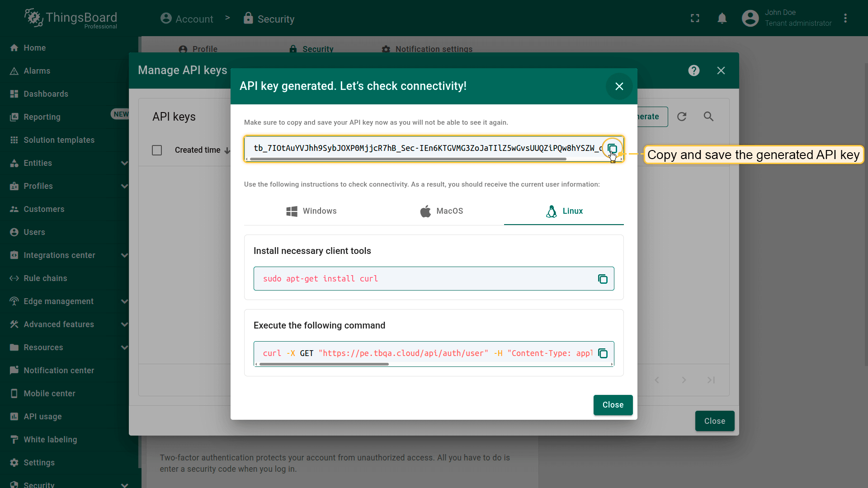This screenshot has width=868, height=488.
Task: Search the API keys table
Action: 708,117
